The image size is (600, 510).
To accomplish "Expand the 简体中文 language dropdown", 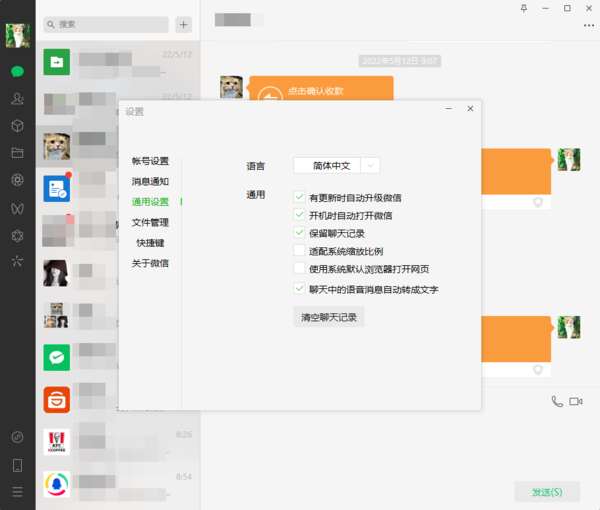I will 370,165.
